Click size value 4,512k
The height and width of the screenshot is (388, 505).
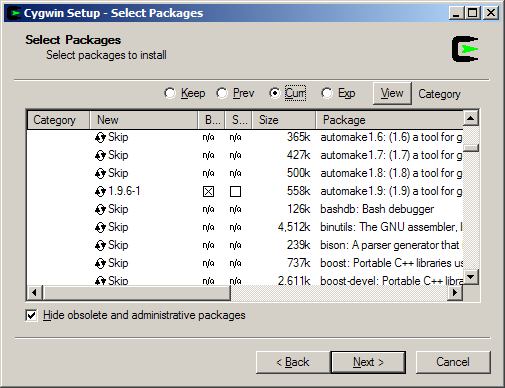point(294,227)
